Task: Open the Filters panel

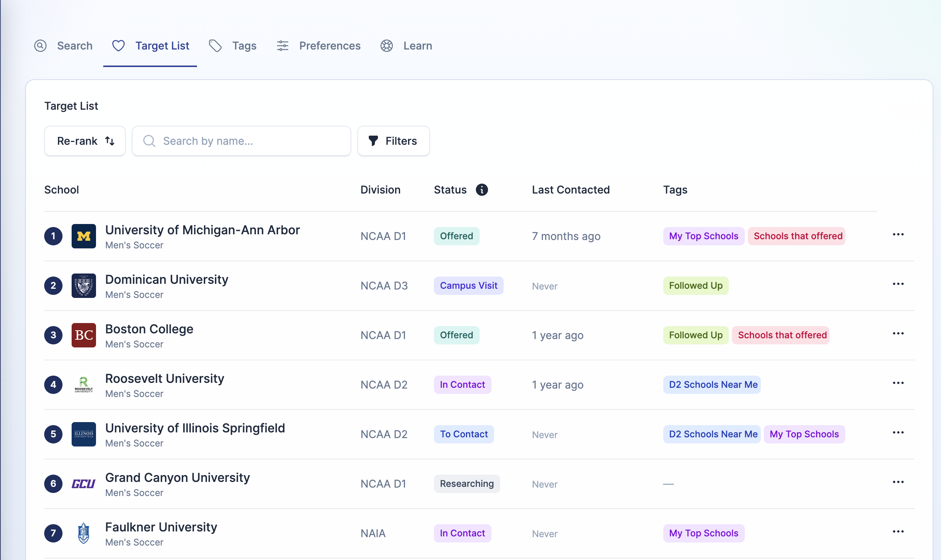Action: pyautogui.click(x=394, y=141)
